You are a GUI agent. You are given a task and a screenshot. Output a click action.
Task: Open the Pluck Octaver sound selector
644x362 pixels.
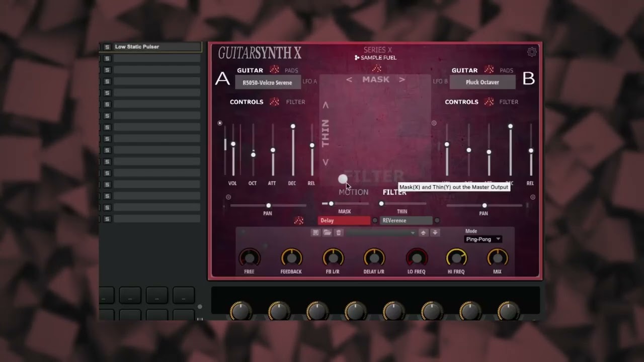pos(482,82)
